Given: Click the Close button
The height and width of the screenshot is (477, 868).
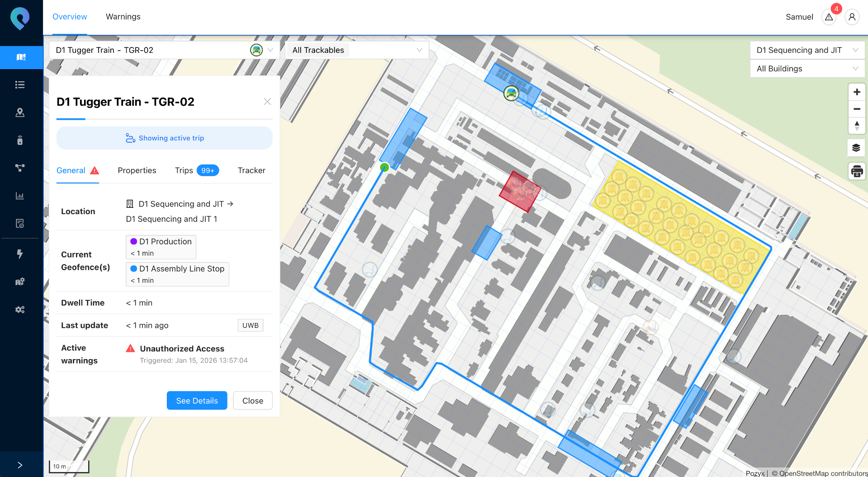Looking at the screenshot, I should pyautogui.click(x=253, y=401).
